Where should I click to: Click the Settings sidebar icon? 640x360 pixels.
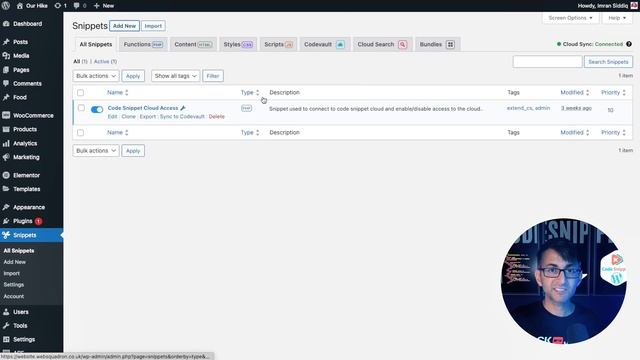tap(6, 339)
